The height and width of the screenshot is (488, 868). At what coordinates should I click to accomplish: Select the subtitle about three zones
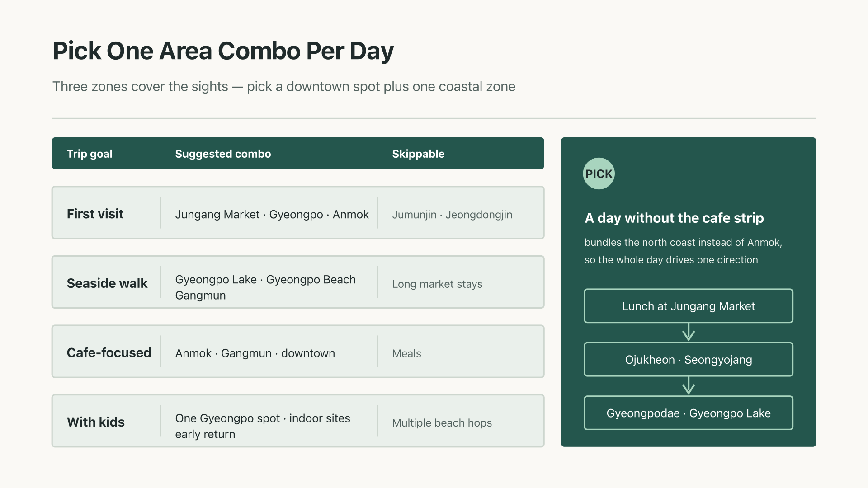tap(284, 86)
